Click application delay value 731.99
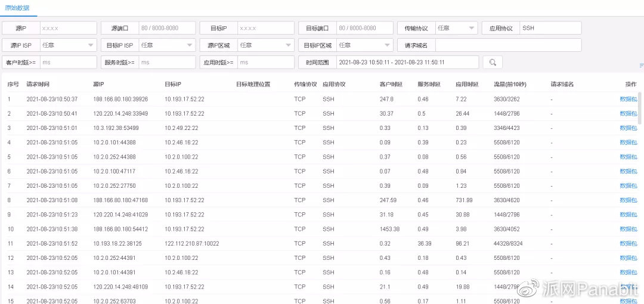The image size is (644, 304). 464,200
